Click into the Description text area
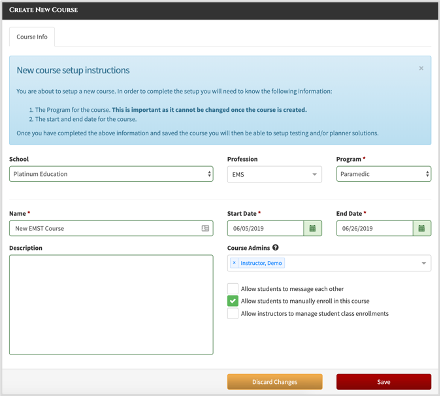440x396 pixels. 111,305
